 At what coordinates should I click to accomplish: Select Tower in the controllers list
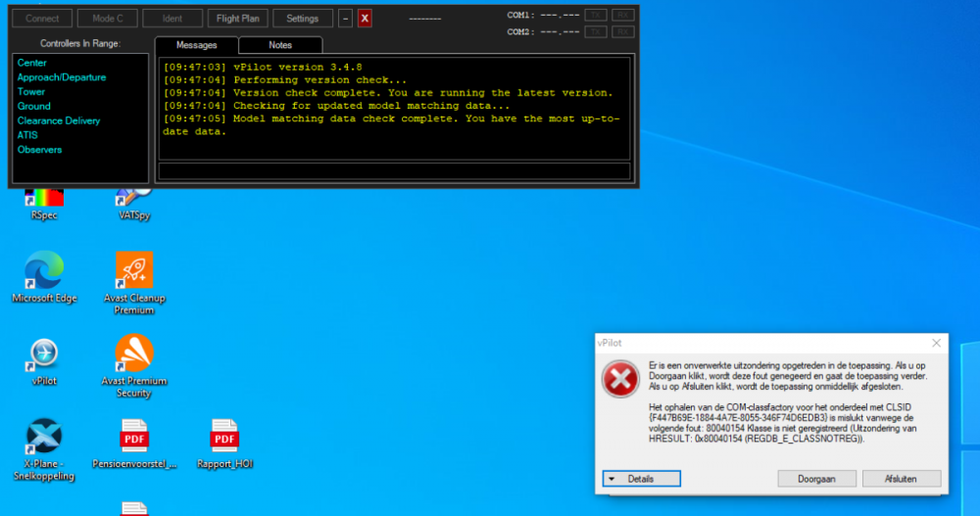tap(30, 91)
